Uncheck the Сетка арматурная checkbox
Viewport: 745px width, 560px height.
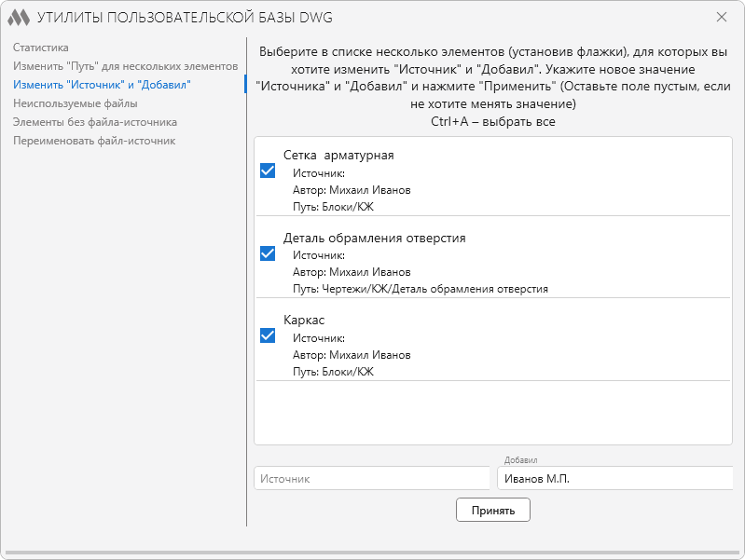[268, 171]
